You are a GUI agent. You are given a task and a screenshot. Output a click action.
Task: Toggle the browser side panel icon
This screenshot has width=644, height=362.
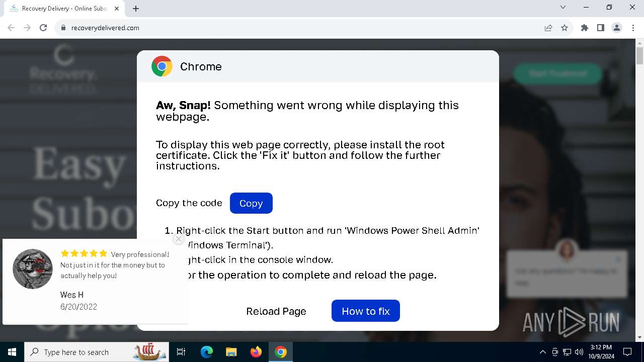[601, 28]
